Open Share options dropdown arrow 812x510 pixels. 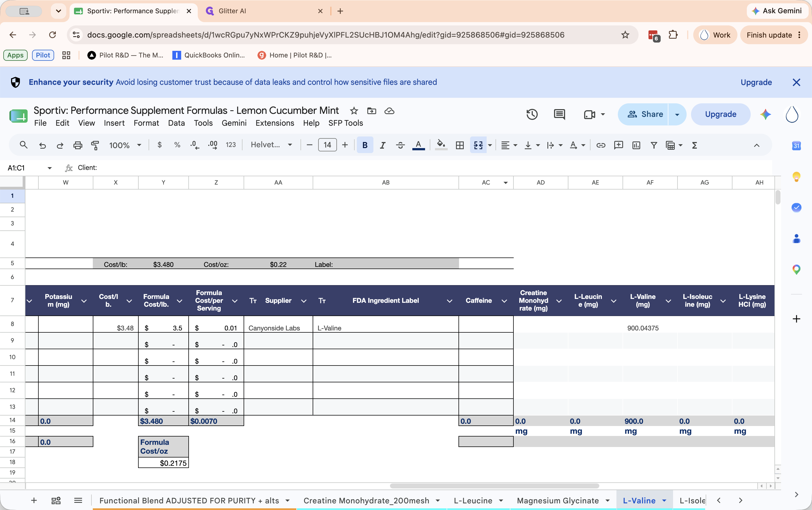coord(677,114)
